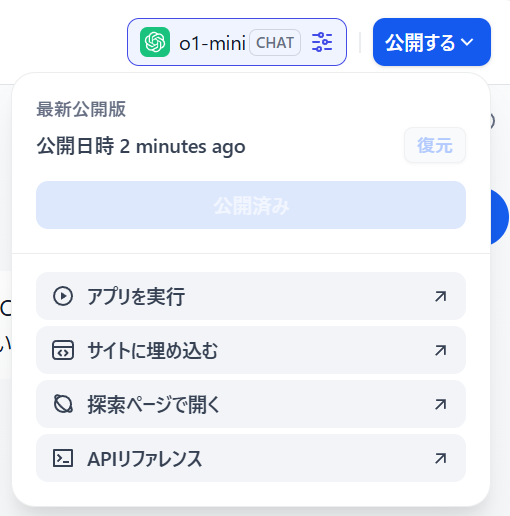
Task: Click the external arrow on 探索ページで開く row
Action: coord(440,404)
